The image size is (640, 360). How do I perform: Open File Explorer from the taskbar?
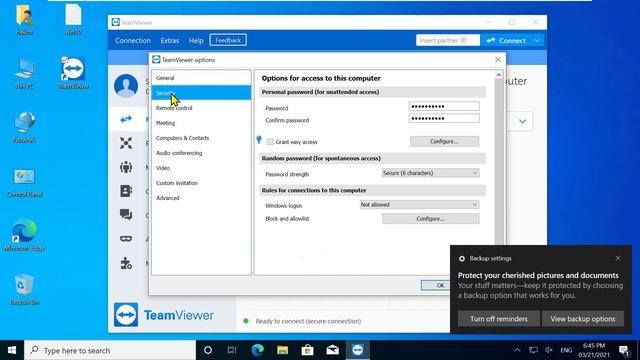coord(282,350)
